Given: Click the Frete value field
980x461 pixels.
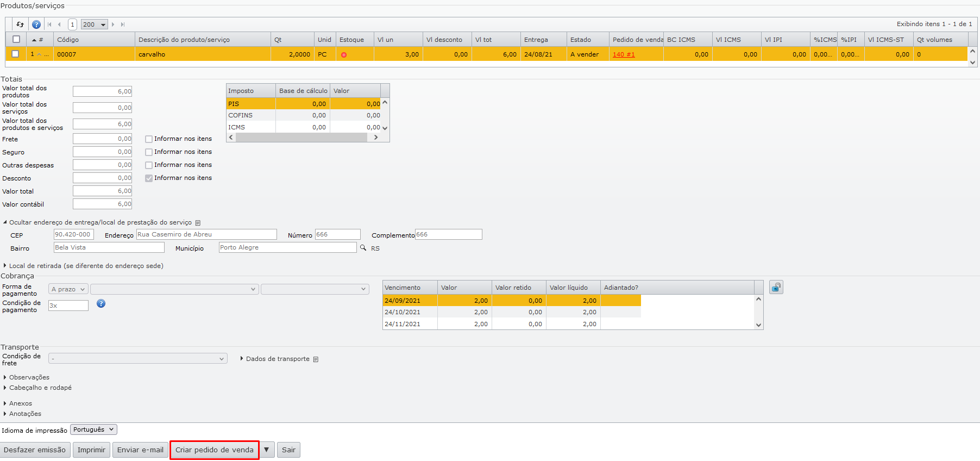Looking at the screenshot, I should [x=102, y=139].
